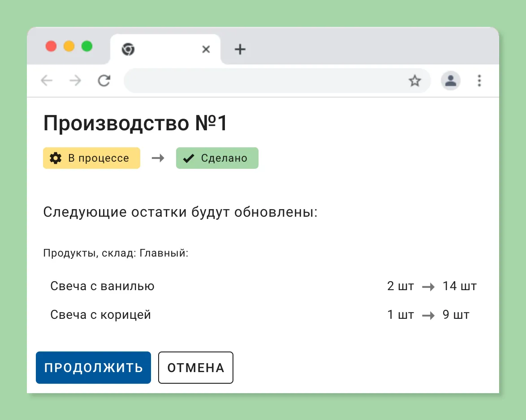The image size is (526, 420).
Task: Click the yellow minimize window button
Action: tap(69, 46)
